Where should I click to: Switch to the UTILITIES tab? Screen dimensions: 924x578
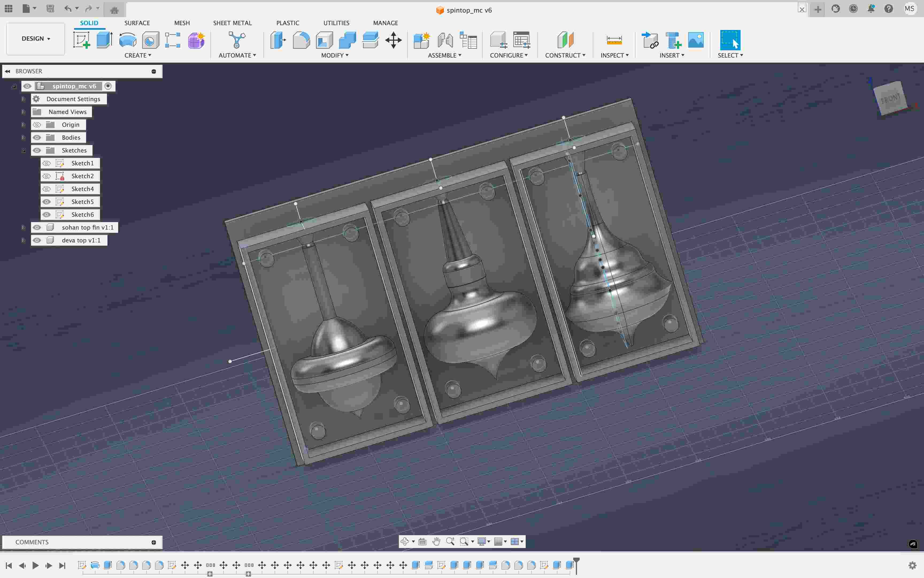(336, 23)
